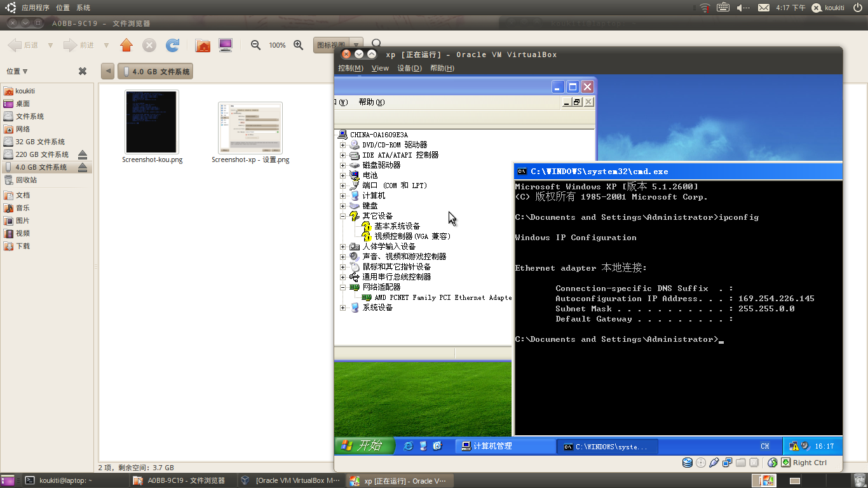This screenshot has height=488, width=868.
Task: Open VirtualBox 帮助(H) menu
Action: [x=442, y=68]
